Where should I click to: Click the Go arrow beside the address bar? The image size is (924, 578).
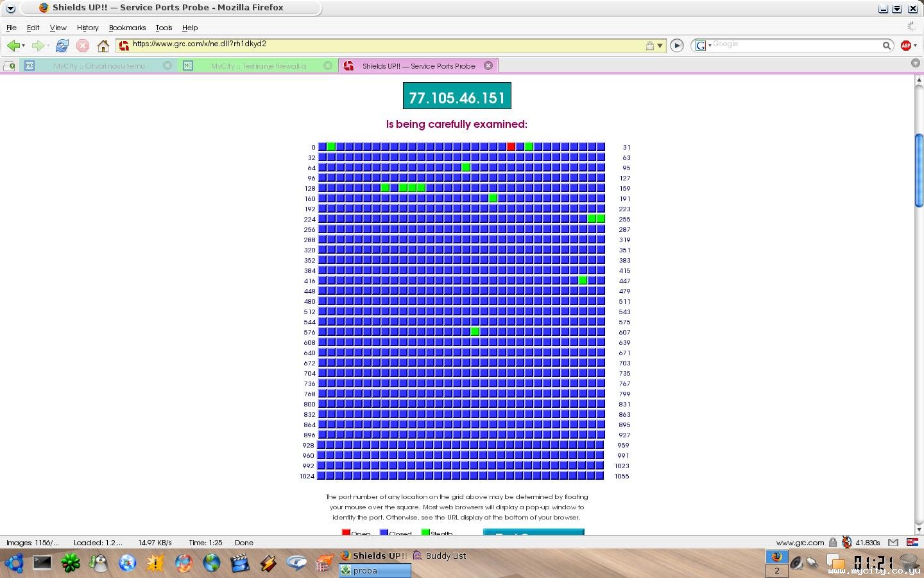coord(676,46)
